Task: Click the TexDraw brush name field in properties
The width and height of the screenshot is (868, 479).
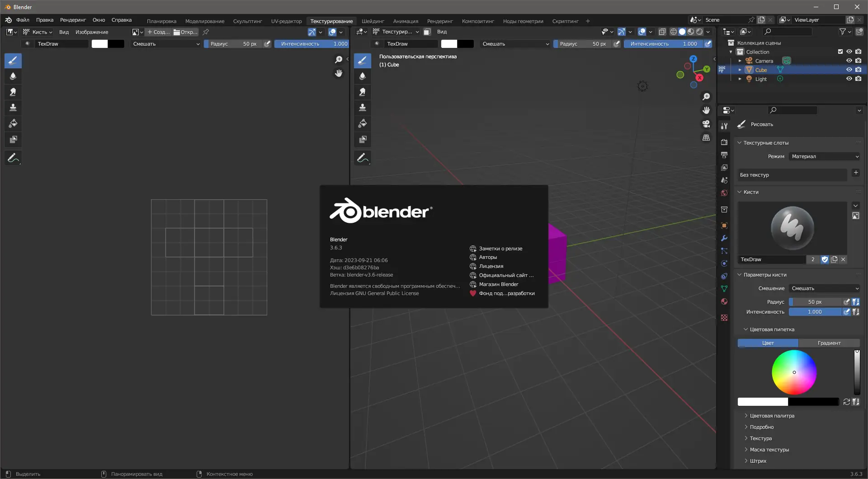Action: (771, 259)
